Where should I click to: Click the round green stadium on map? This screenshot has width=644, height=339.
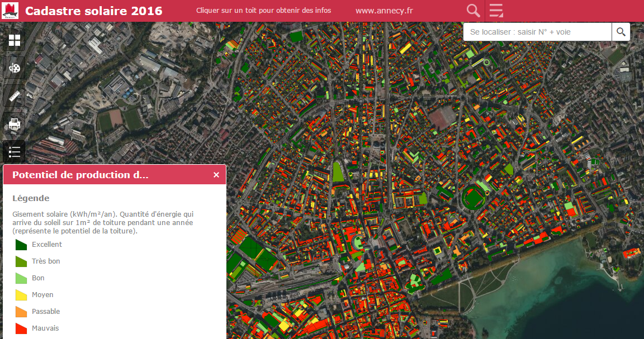tap(474, 197)
